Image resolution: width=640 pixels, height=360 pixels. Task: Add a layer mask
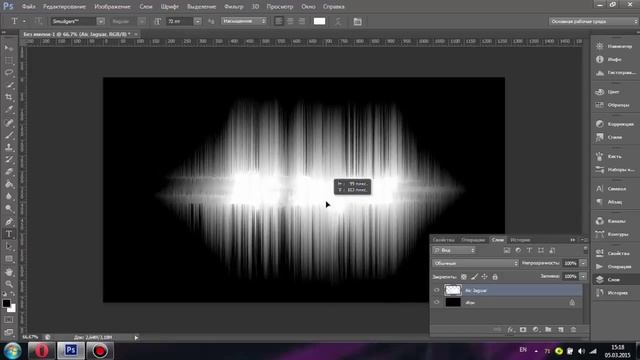[523, 329]
